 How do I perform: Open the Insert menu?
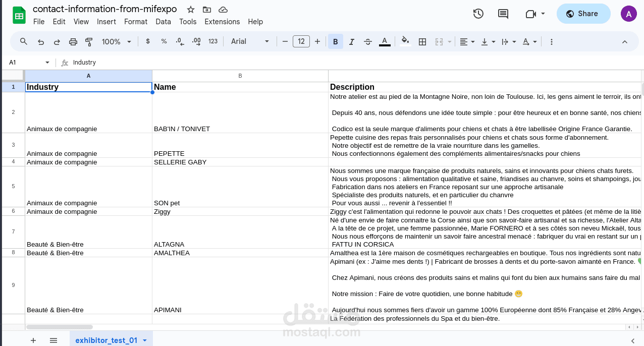pos(106,22)
